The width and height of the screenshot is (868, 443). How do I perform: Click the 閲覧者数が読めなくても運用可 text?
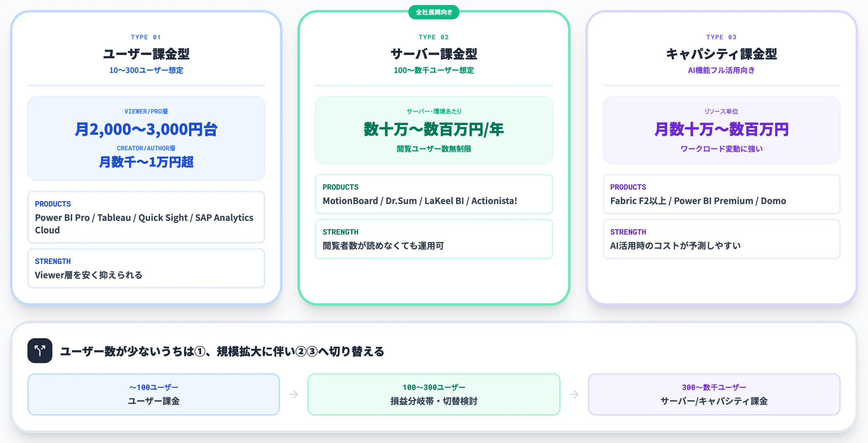(383, 246)
